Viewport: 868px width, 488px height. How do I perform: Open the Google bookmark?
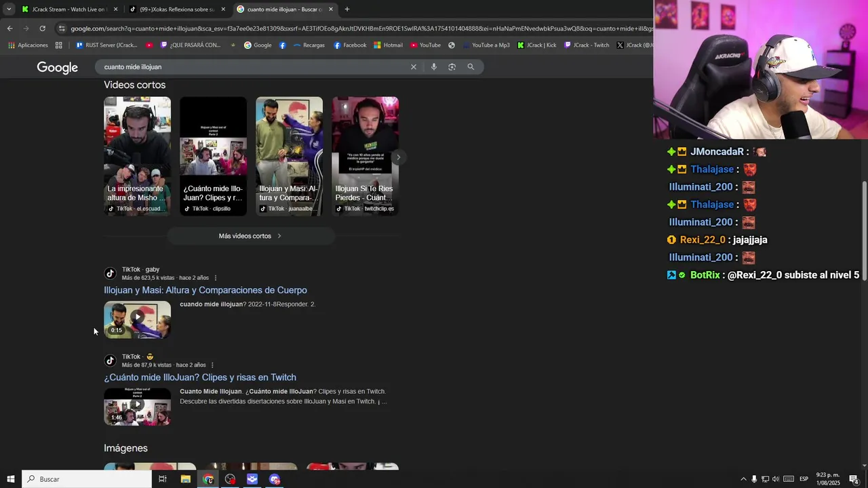click(x=258, y=45)
